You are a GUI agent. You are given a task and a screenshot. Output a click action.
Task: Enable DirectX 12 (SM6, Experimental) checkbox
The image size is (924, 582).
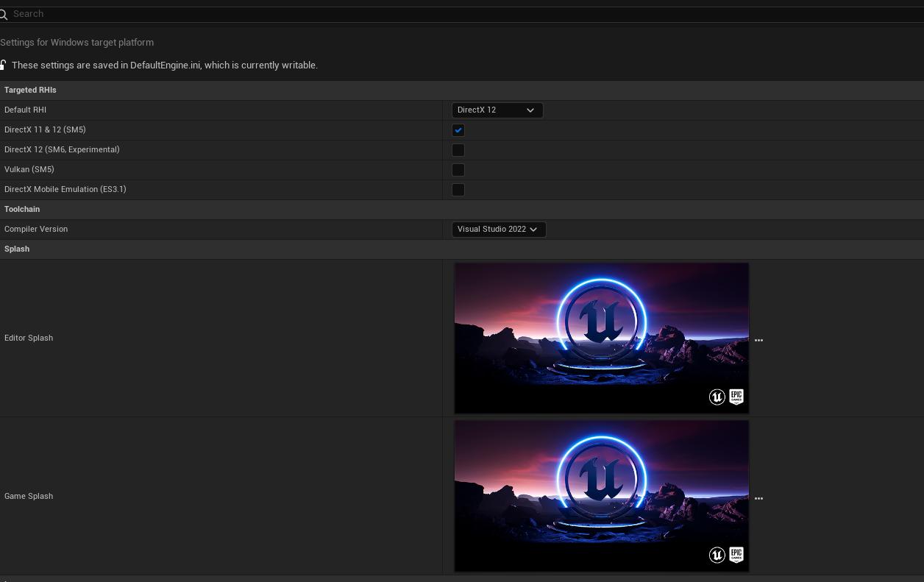click(x=458, y=150)
